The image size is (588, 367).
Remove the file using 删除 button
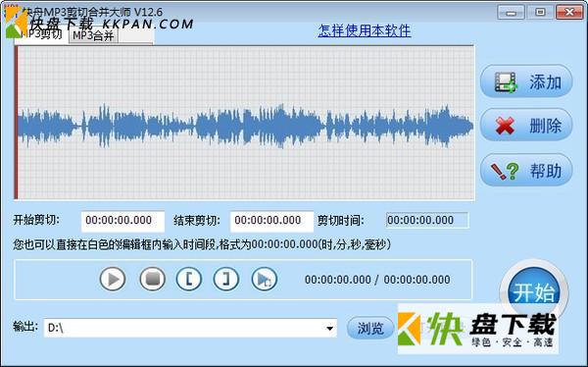click(526, 126)
